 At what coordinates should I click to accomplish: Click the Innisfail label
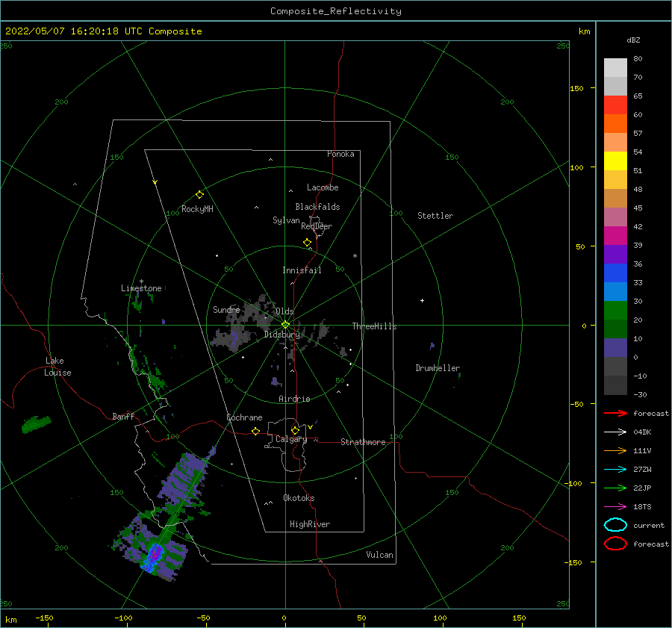(x=302, y=270)
